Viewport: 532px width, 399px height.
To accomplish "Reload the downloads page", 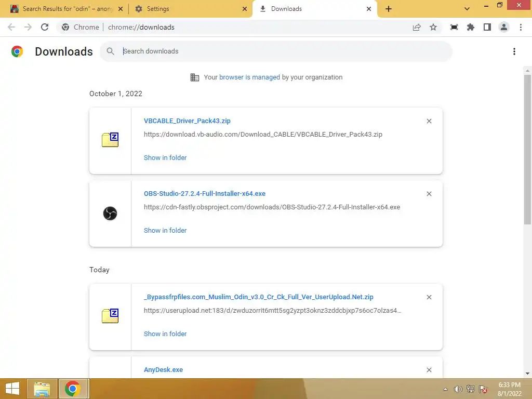I will (45, 27).
